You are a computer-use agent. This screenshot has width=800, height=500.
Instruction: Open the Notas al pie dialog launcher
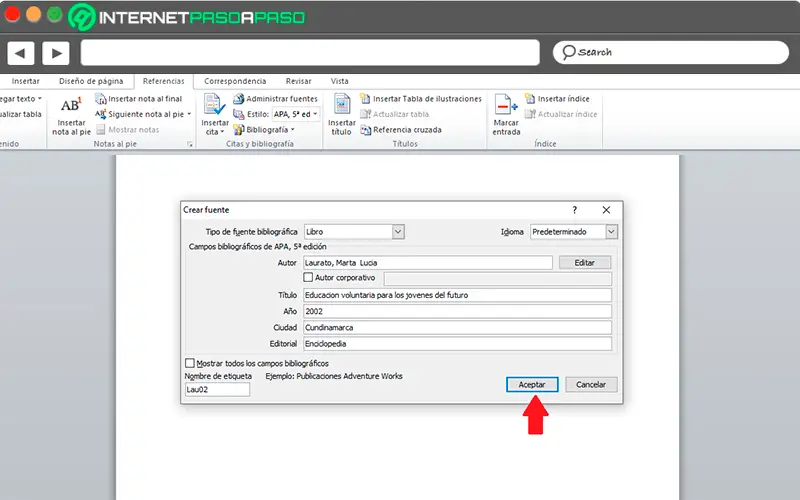click(190, 144)
